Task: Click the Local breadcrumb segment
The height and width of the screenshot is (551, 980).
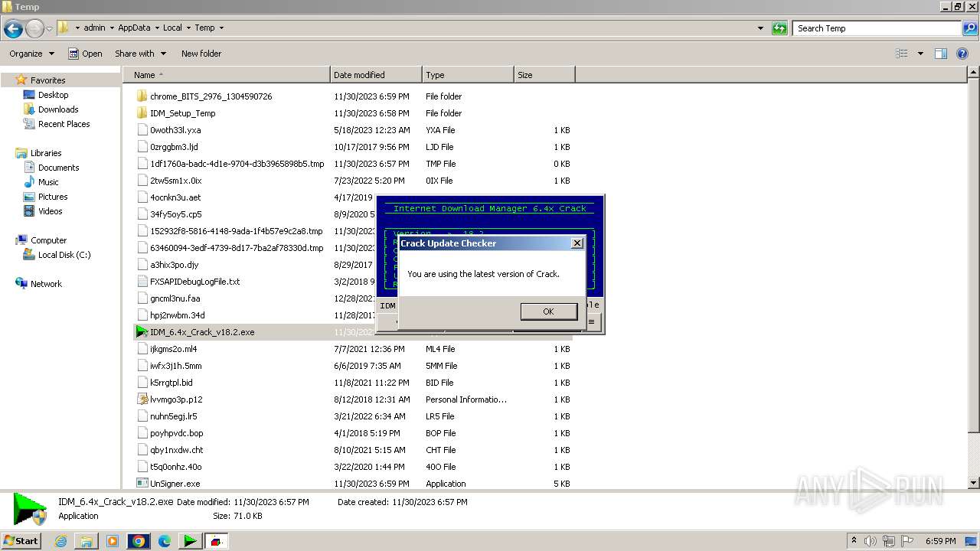Action: pos(172,28)
